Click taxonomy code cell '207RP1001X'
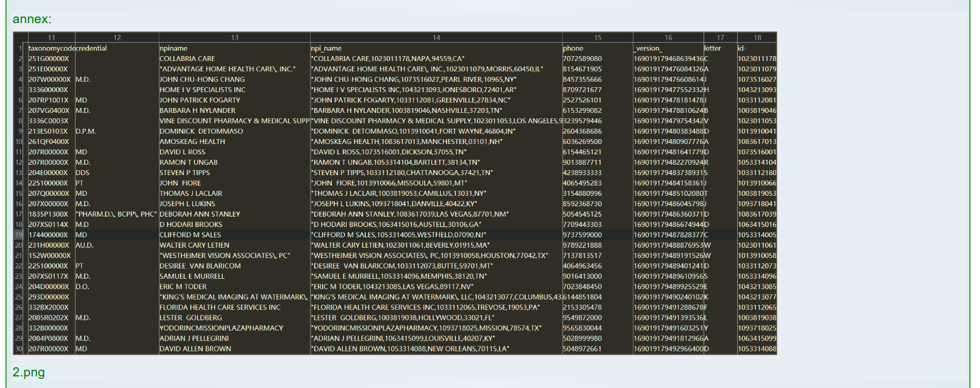 coord(51,100)
